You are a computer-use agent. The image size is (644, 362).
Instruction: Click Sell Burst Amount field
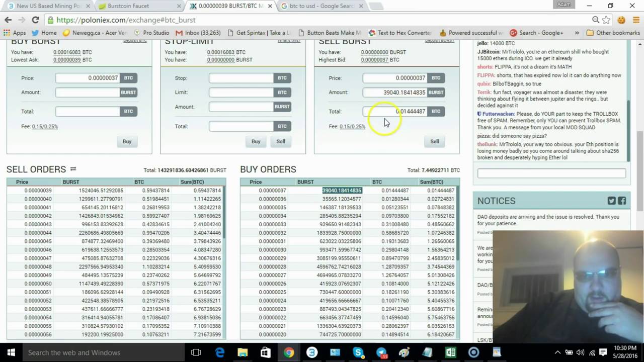395,93
